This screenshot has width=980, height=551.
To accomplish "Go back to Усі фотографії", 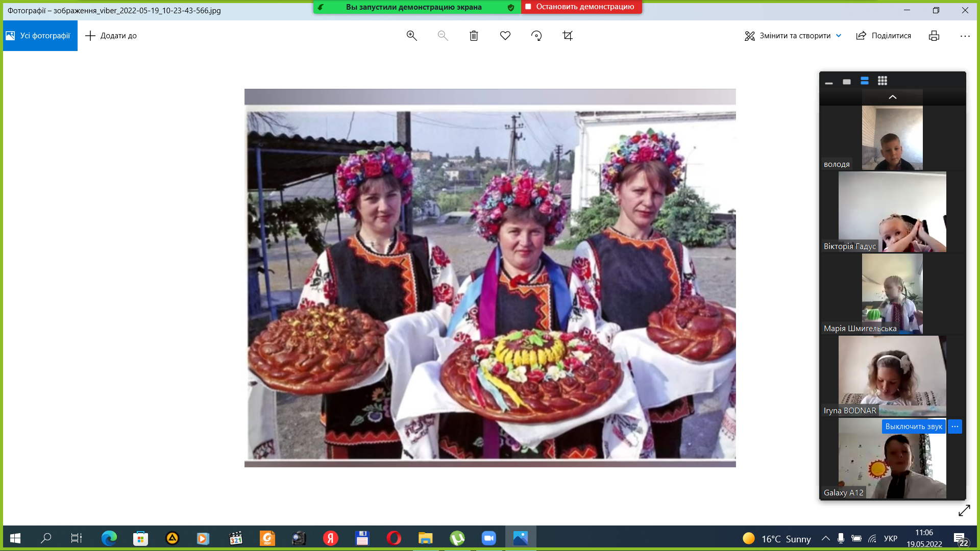I will click(x=40, y=36).
